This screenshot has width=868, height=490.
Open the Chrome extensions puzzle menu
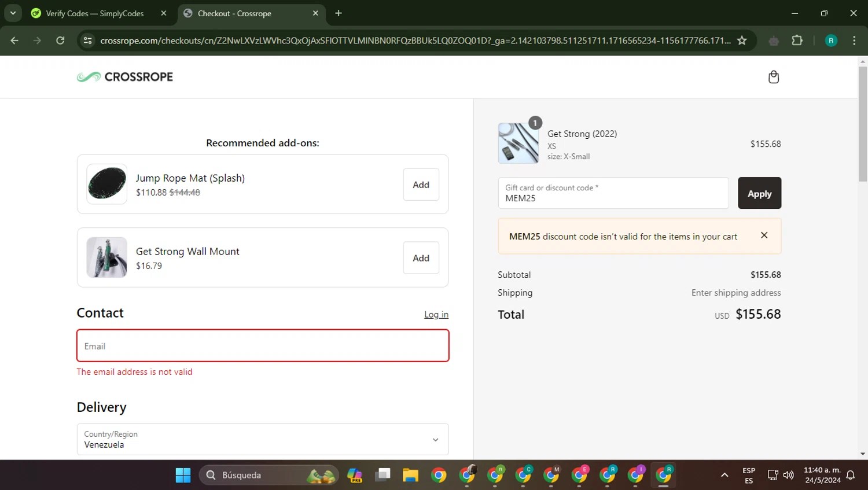point(797,40)
